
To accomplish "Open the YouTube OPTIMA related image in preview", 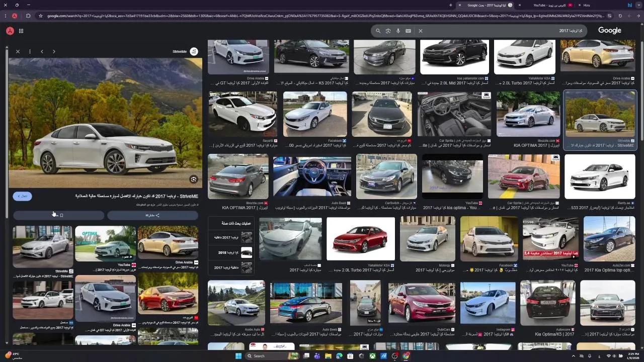I will coord(105,244).
